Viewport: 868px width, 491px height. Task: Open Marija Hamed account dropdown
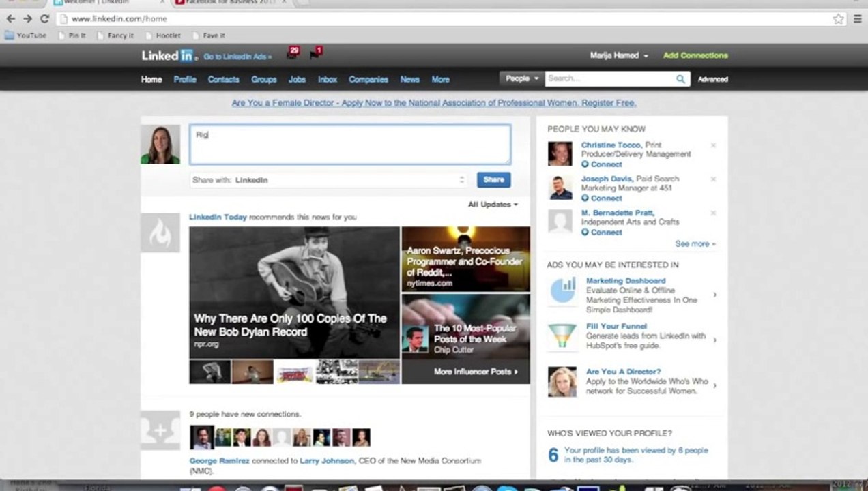[x=619, y=55]
